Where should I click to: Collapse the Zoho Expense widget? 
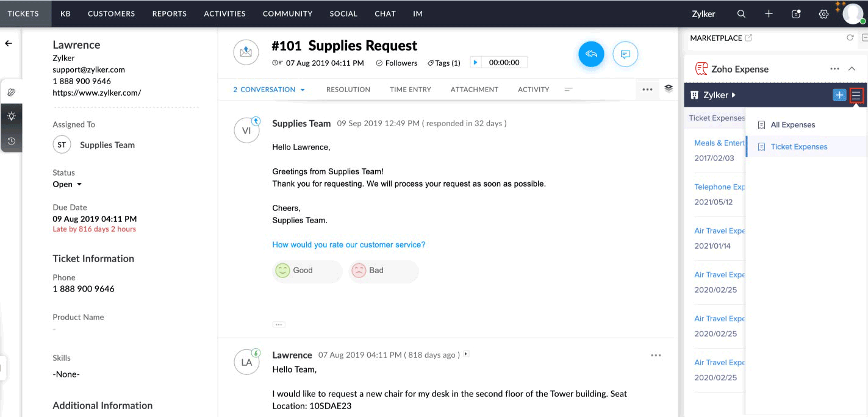pos(852,69)
